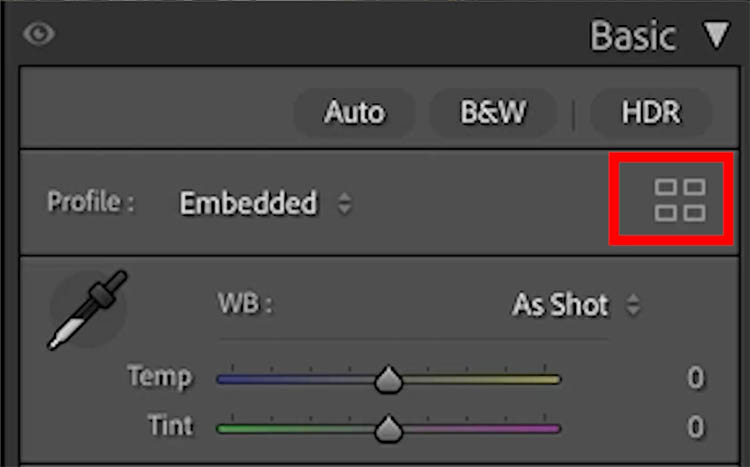This screenshot has width=750, height=467.
Task: Click the Profile label text
Action: pyautogui.click(x=90, y=203)
